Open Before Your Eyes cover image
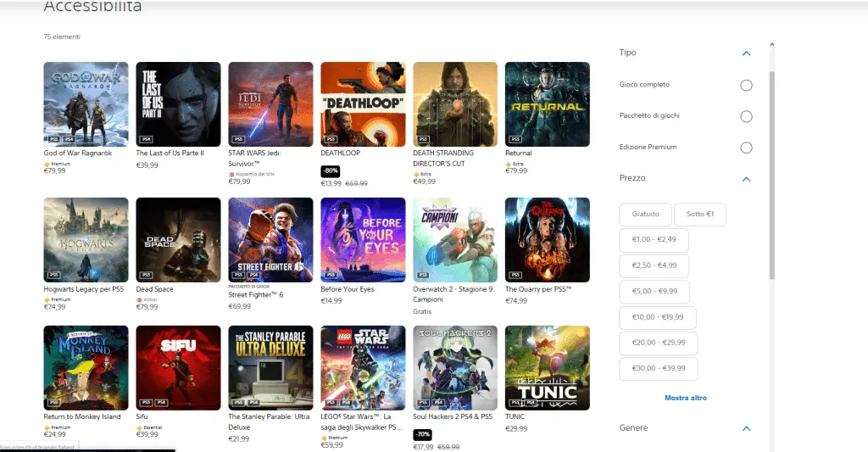This screenshot has width=868, height=452. click(363, 240)
